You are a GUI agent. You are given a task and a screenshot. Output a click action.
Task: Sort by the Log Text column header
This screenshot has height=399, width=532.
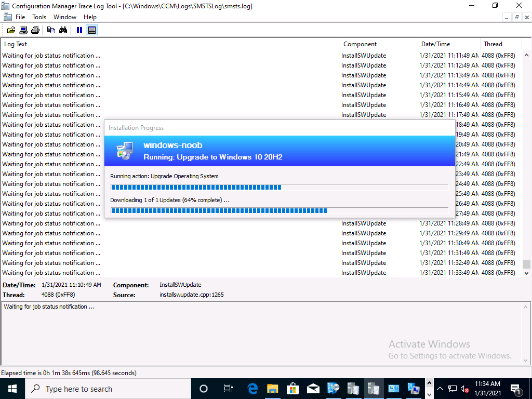(170, 44)
